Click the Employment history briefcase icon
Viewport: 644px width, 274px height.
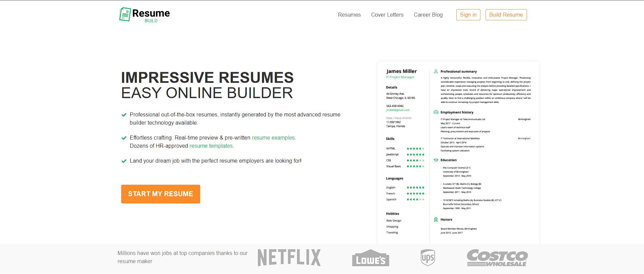[436, 112]
